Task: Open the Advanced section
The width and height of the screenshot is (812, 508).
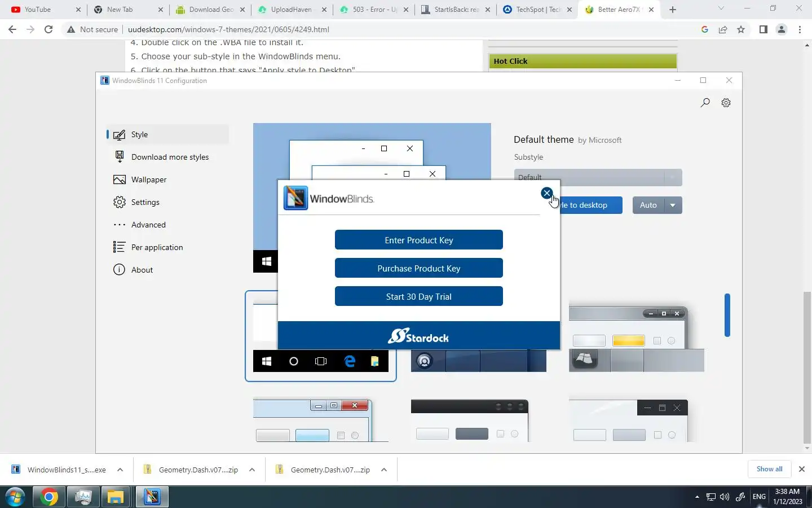Action: point(168,225)
